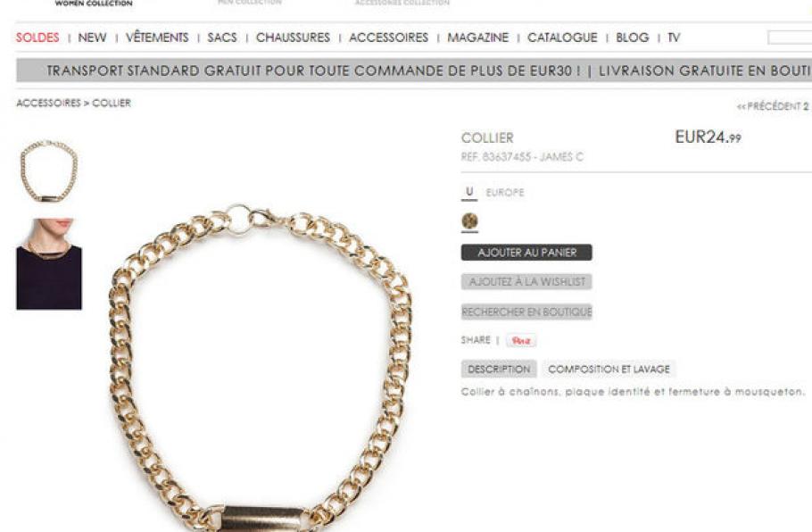The width and height of the screenshot is (812, 532).
Task: Click Rechercher en boutique button
Action: (526, 312)
